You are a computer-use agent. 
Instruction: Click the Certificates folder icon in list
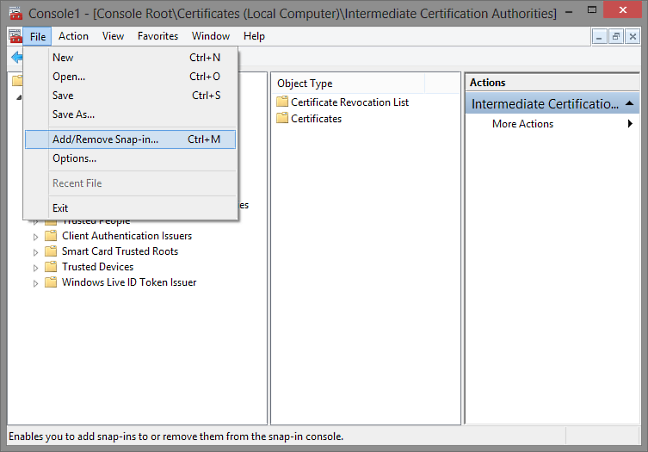point(282,118)
